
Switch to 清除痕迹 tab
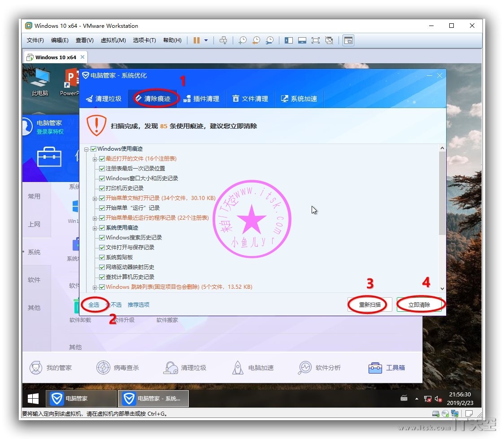pyautogui.click(x=152, y=99)
